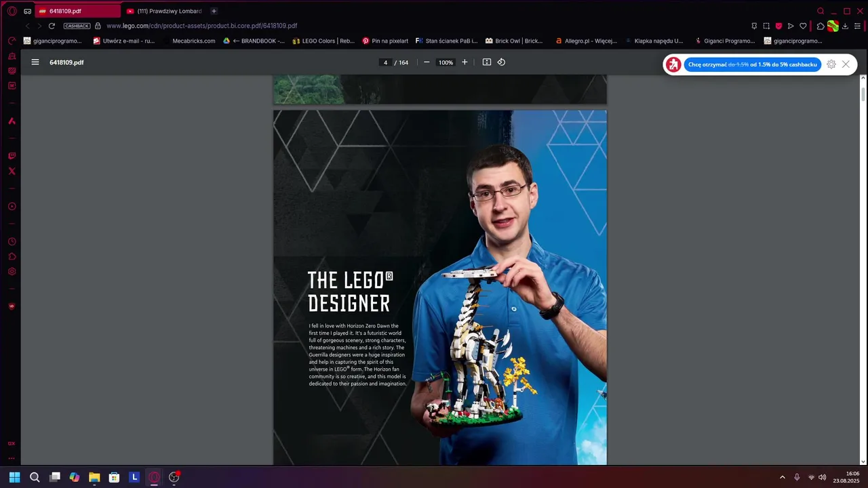This screenshot has width=868, height=488.
Task: Click the fit to page icon
Action: (x=486, y=62)
